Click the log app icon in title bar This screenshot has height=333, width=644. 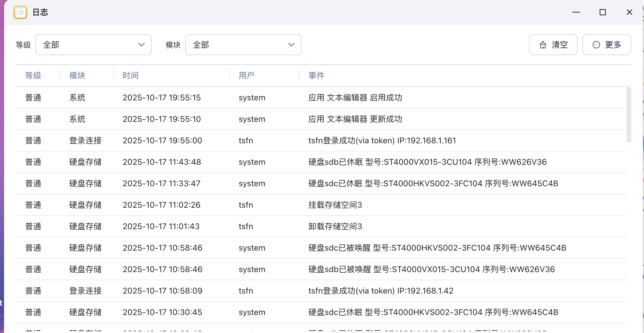[20, 12]
